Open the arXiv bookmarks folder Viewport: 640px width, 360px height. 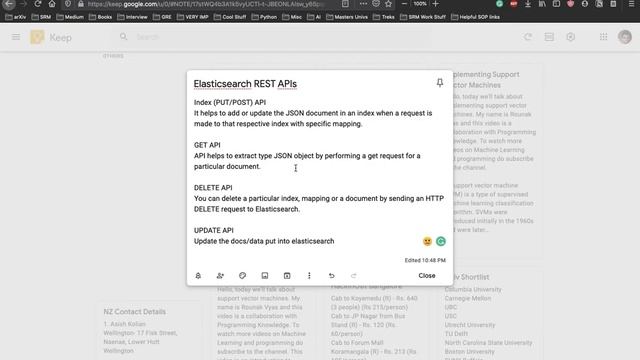coord(16,17)
